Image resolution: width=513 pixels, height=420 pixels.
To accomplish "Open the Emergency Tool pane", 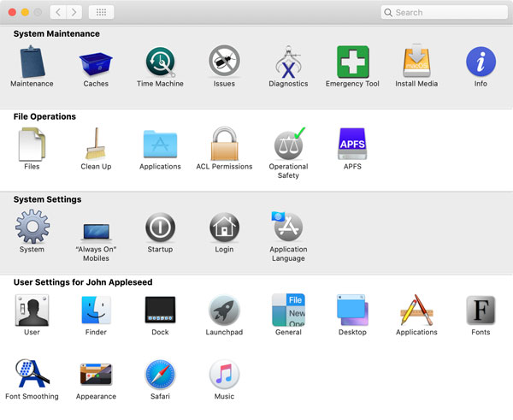I will coord(352,62).
